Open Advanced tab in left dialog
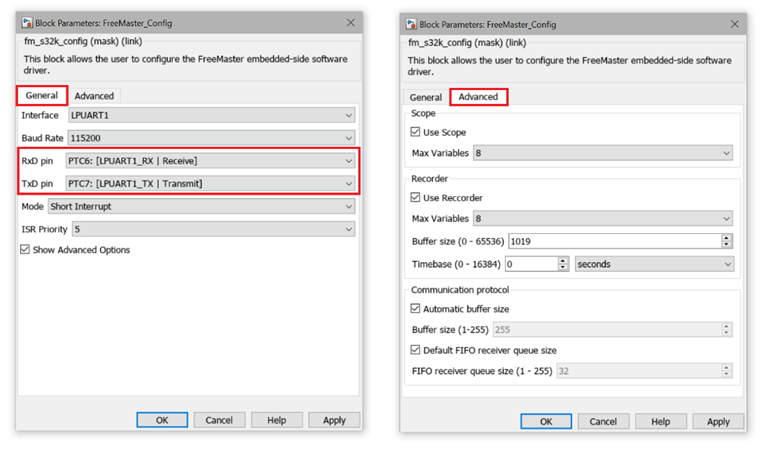 pyautogui.click(x=94, y=96)
